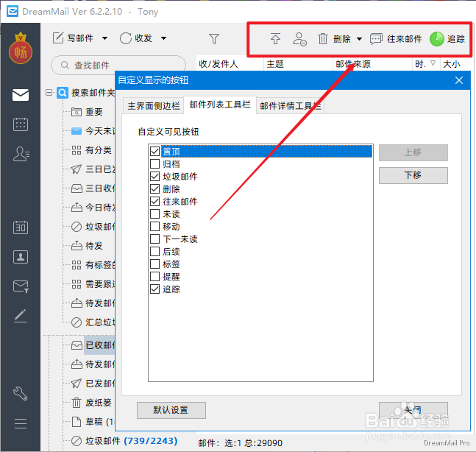Collapse the 搜索邮件夹 tree node
Image resolution: width=476 pixels, height=452 pixels.
click(49, 92)
